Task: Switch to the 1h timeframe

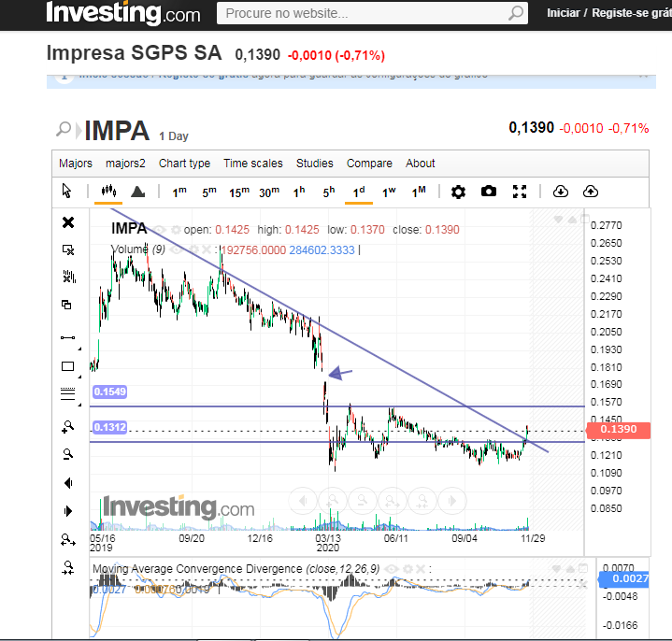Action: pos(299,192)
